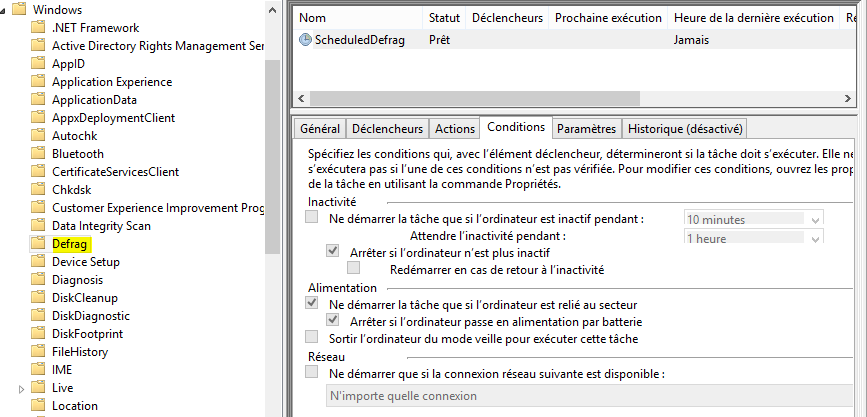Screen dimensions: 867x417
Task: Select Chkdsk label in the tree
Action: point(71,190)
